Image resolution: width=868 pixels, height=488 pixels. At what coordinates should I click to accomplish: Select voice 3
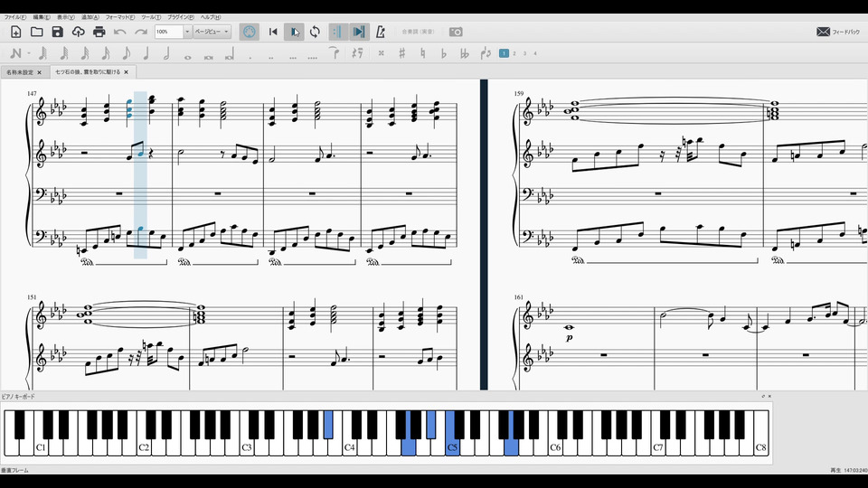[524, 53]
